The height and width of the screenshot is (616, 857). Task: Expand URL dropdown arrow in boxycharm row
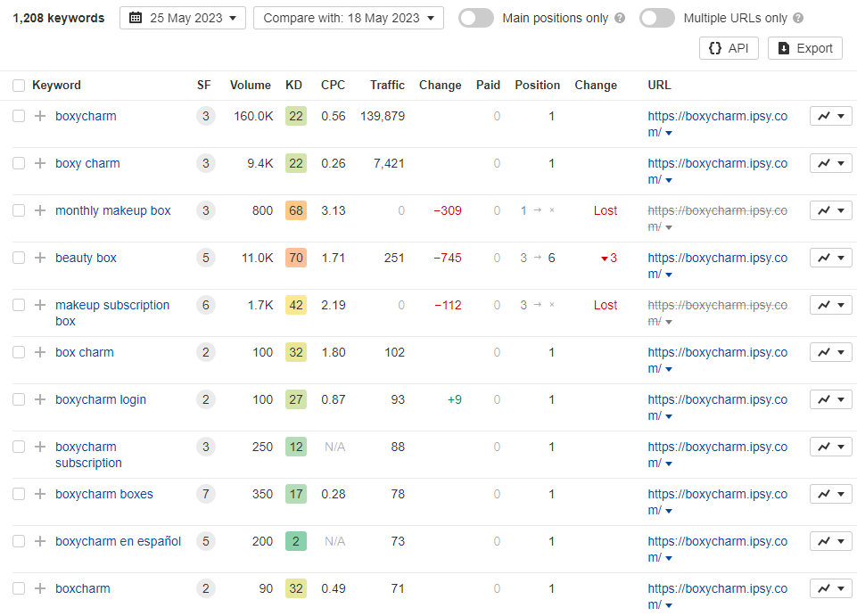pos(669,133)
